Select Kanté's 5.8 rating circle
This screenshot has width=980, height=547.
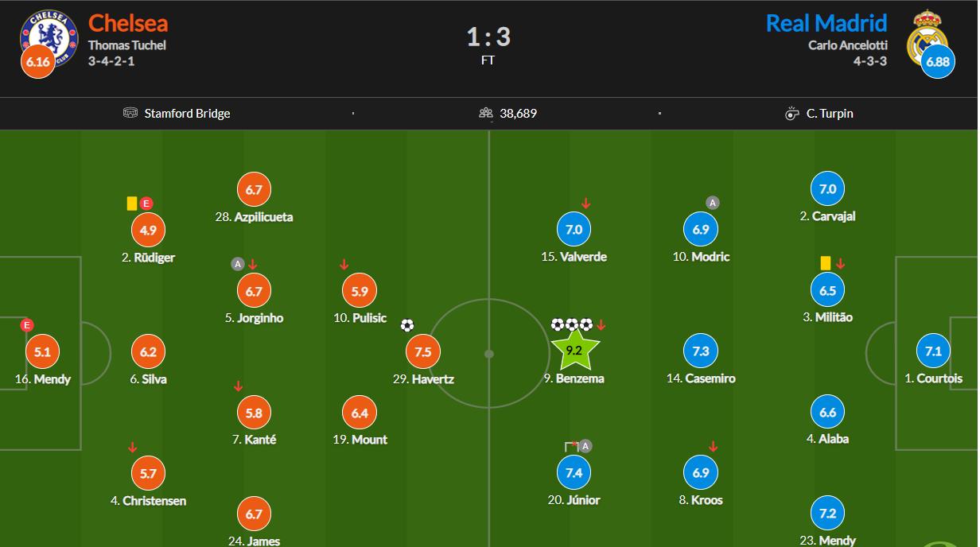[x=254, y=413]
